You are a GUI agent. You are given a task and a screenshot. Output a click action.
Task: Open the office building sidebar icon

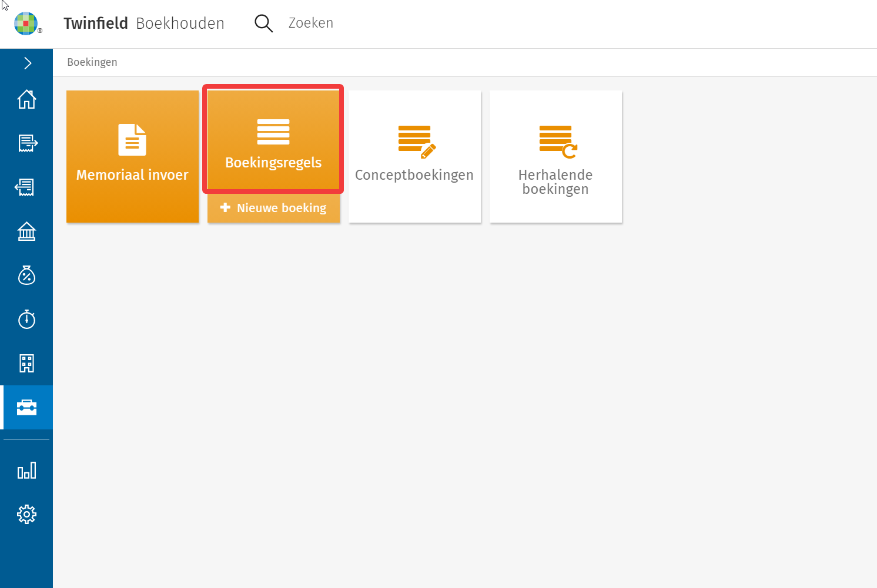click(x=26, y=364)
